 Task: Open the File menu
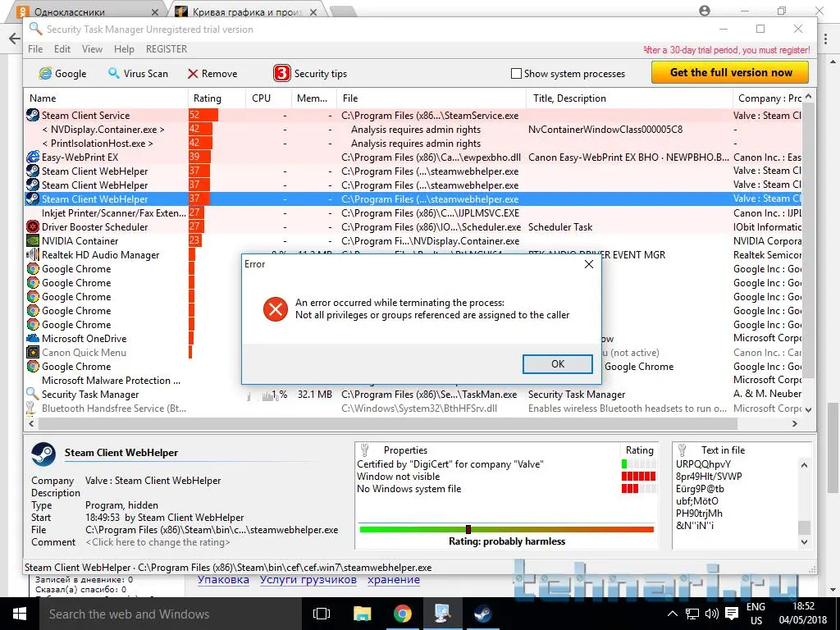[x=35, y=48]
